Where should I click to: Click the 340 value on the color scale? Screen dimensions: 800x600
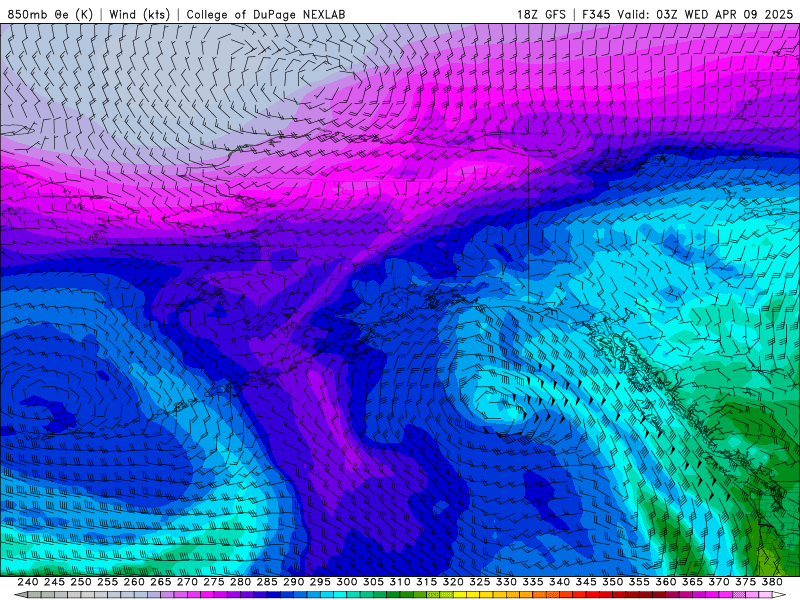coord(560,582)
